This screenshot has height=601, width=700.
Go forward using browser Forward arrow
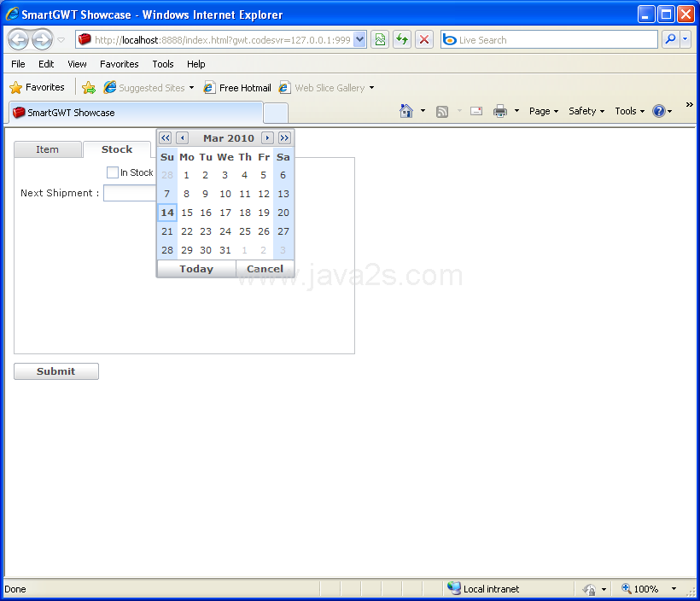coord(43,40)
